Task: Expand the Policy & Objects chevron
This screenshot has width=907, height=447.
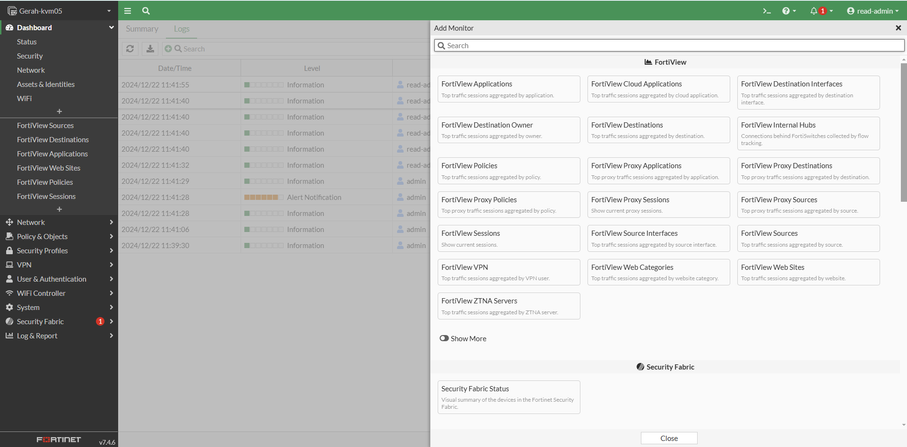Action: (x=111, y=237)
